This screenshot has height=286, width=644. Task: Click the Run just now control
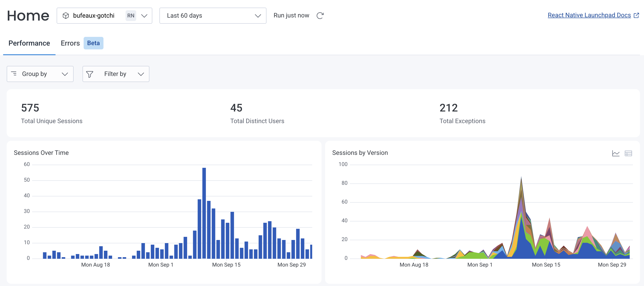tap(291, 15)
